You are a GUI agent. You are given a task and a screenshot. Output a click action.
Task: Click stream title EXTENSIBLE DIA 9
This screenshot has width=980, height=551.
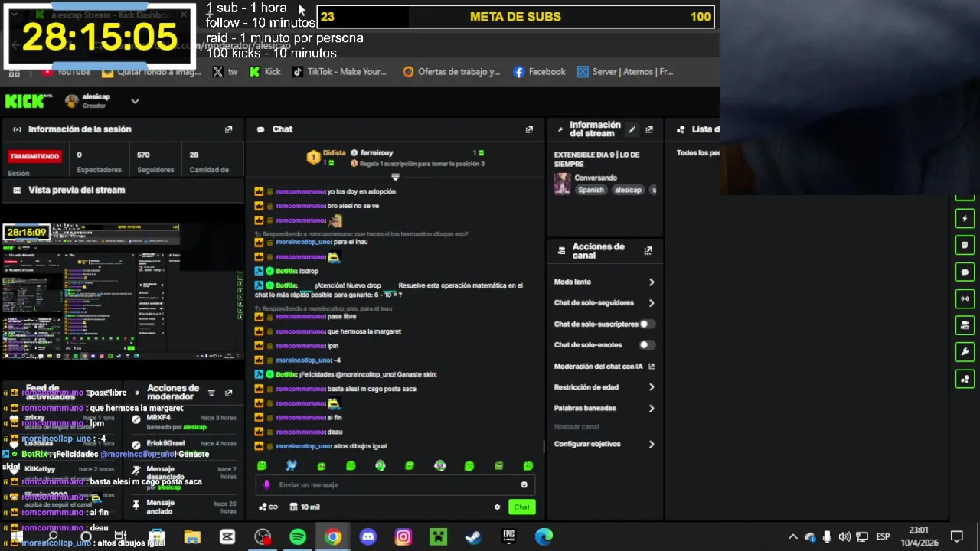[596, 159]
